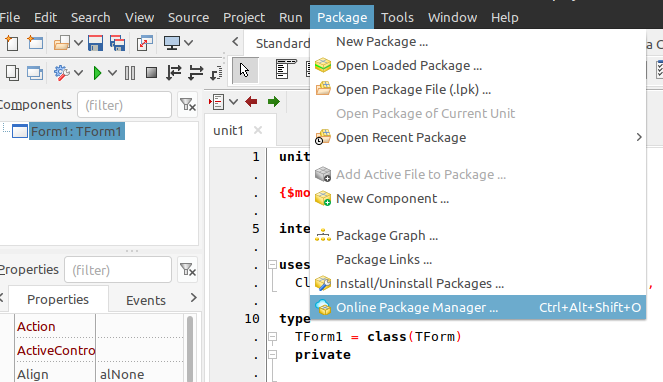Click the View Forms icon
663x382 pixels.
(x=35, y=73)
